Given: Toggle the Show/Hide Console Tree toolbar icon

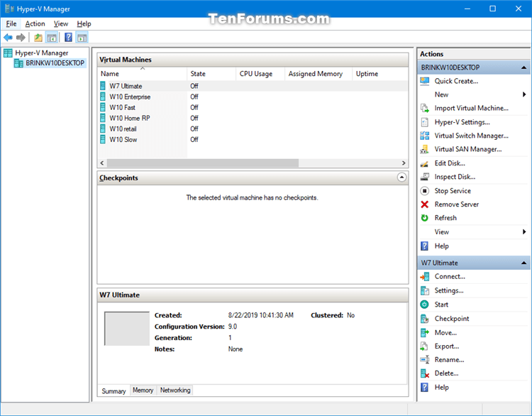Looking at the screenshot, I should pos(52,38).
